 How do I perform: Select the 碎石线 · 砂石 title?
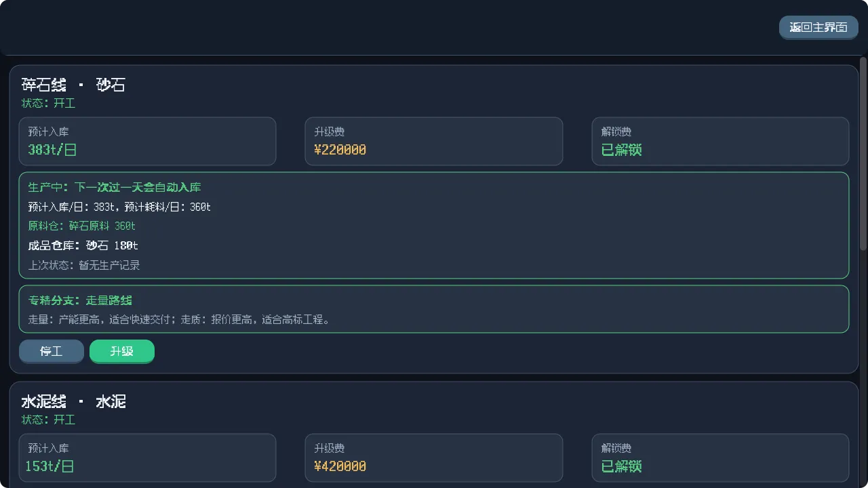point(73,85)
